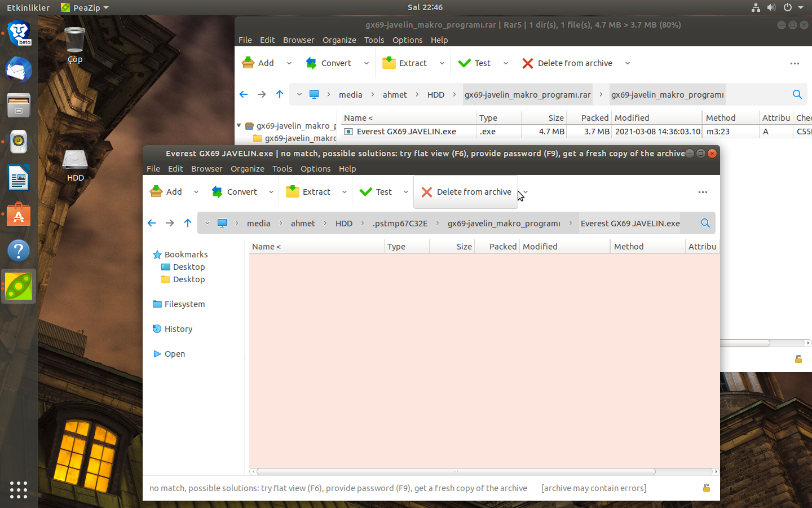Open Etkinlikler activities overview
Image resolution: width=812 pixels, height=508 pixels.
[x=28, y=7]
